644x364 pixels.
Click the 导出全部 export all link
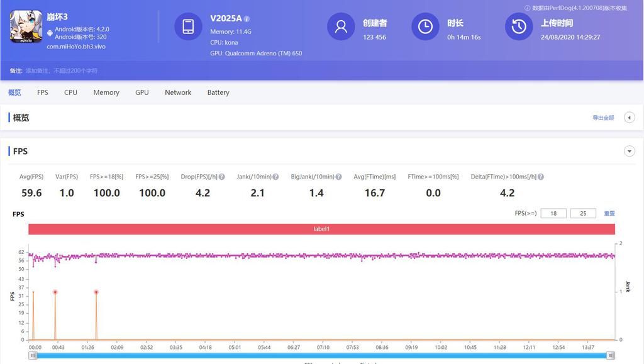pyautogui.click(x=602, y=118)
